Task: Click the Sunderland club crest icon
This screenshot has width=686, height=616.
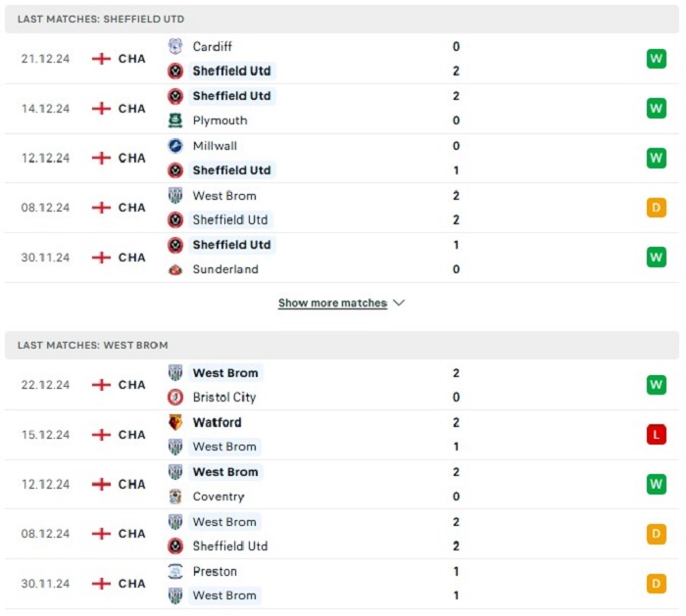Action: coord(175,269)
